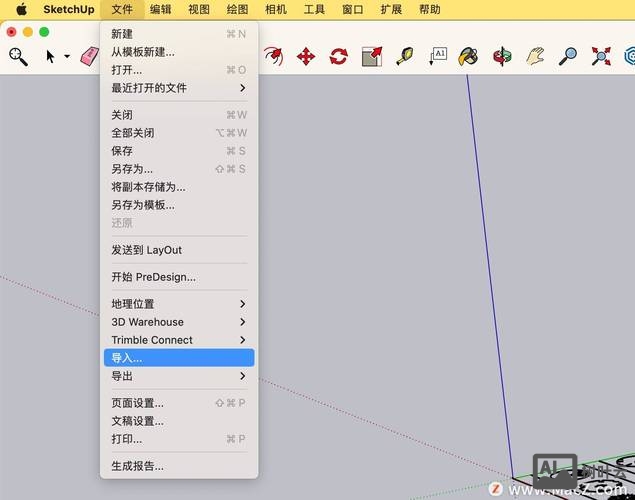Open the Apple menu
Image resolution: width=635 pixels, height=500 pixels.
click(21, 9)
